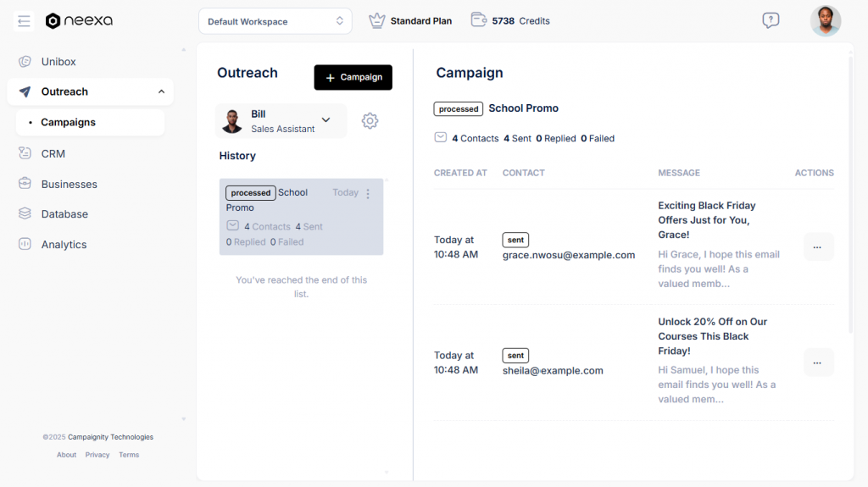This screenshot has height=487, width=868.
Task: Navigate to Analytics in sidebar
Action: [x=64, y=245]
